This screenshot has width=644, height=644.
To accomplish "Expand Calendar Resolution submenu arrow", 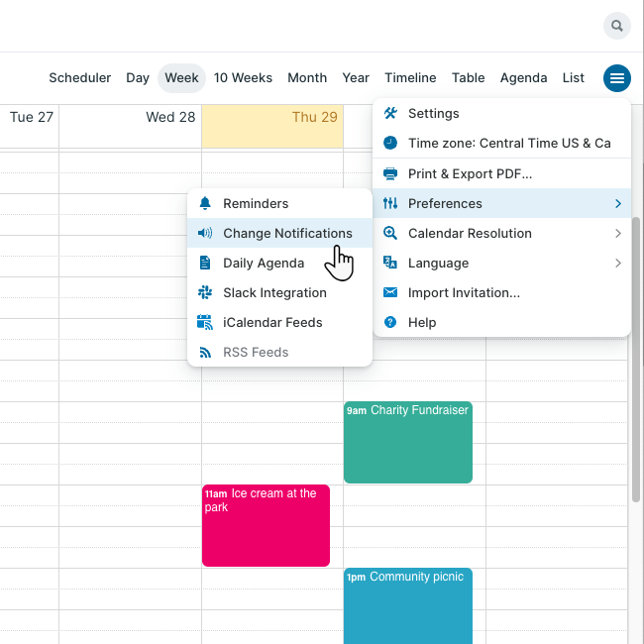I will (618, 233).
